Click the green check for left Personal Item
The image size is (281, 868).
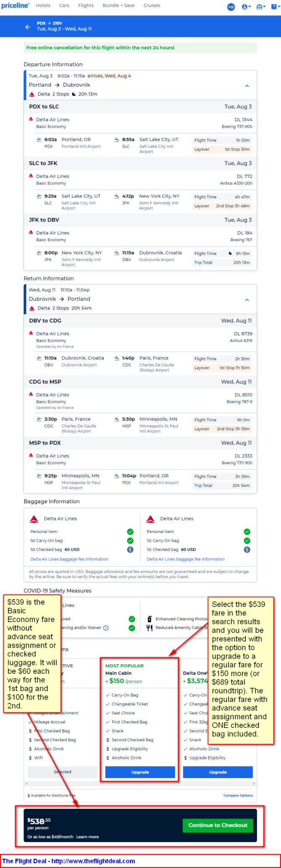tap(130, 531)
